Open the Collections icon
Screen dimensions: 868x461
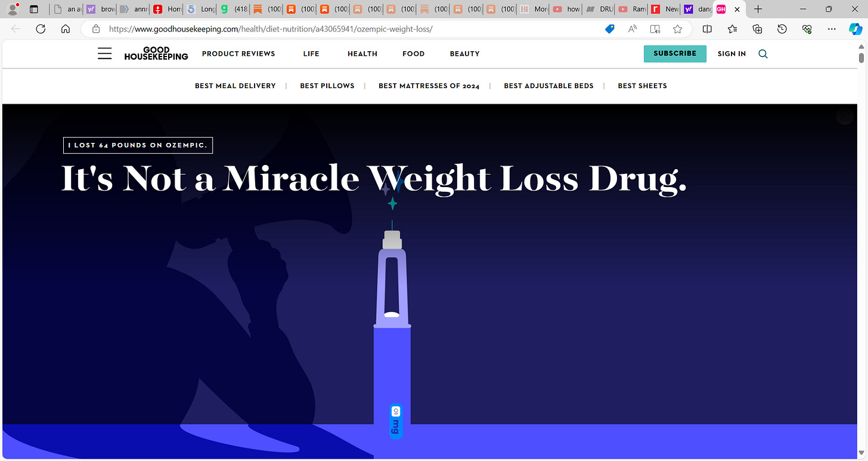pyautogui.click(x=757, y=29)
